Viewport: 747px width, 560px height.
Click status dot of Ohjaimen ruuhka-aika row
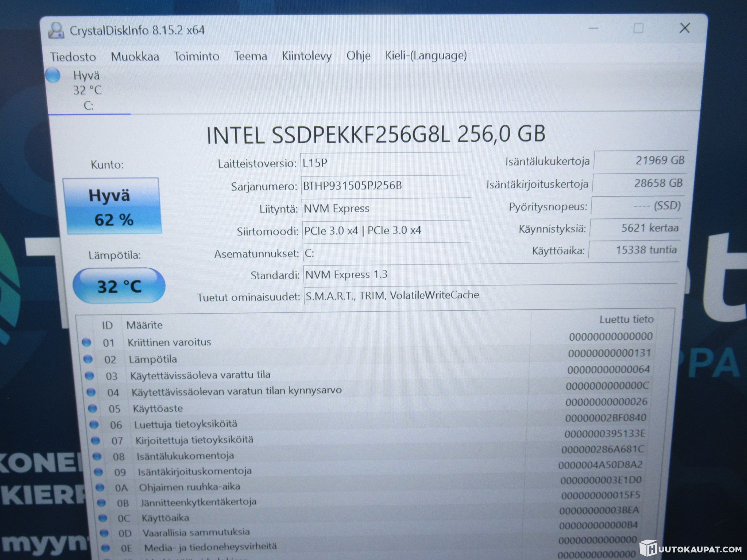click(100, 487)
